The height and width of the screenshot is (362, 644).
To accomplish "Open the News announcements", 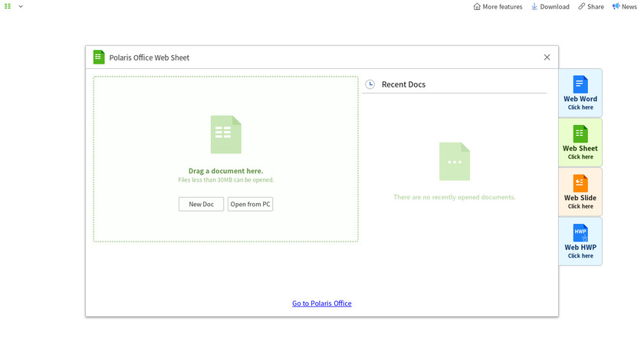I will pyautogui.click(x=625, y=7).
